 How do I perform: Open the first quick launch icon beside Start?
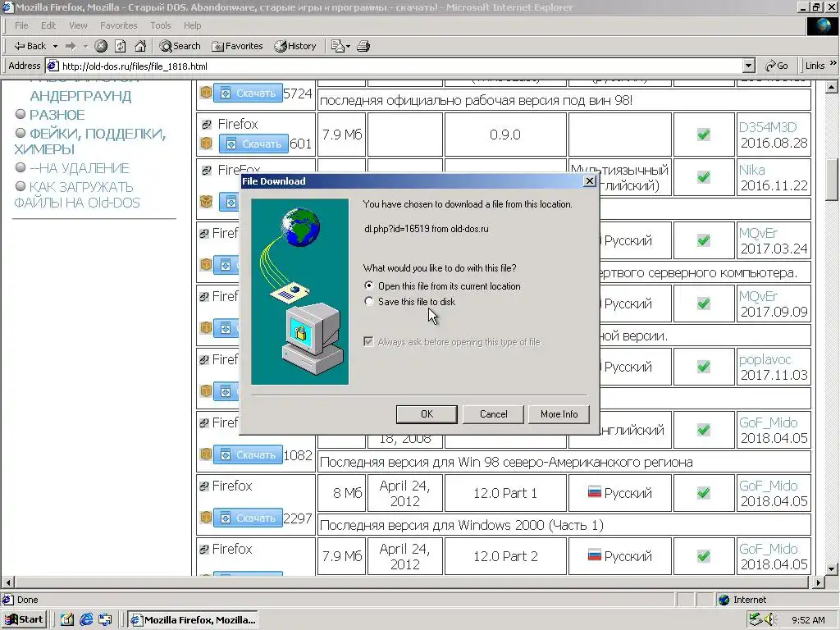pyautogui.click(x=67, y=620)
